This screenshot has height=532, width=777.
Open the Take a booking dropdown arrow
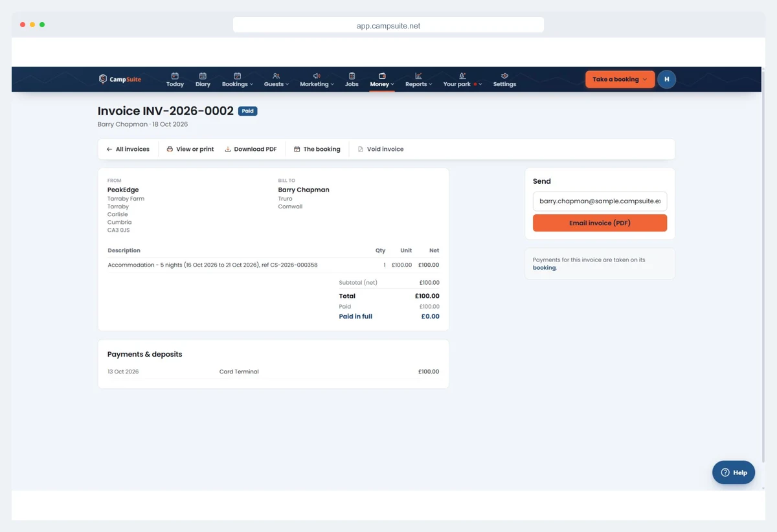tap(645, 80)
